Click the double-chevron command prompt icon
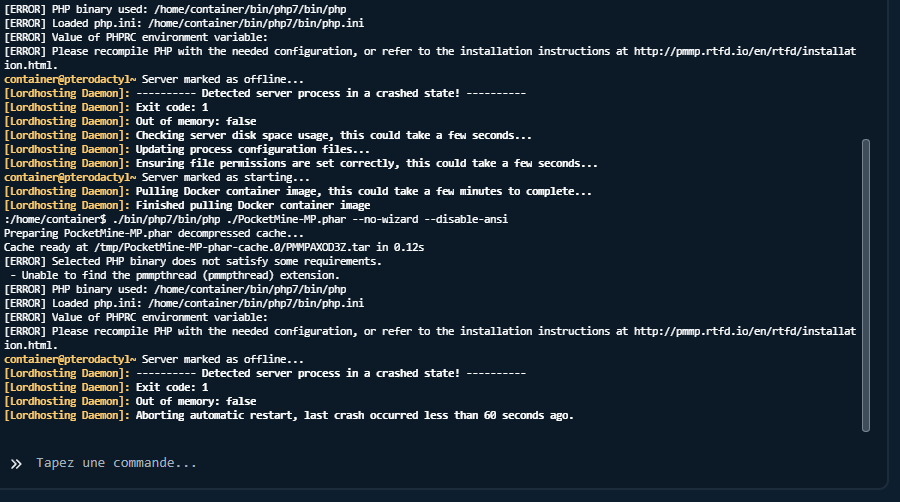This screenshot has height=502, width=900. 16,464
